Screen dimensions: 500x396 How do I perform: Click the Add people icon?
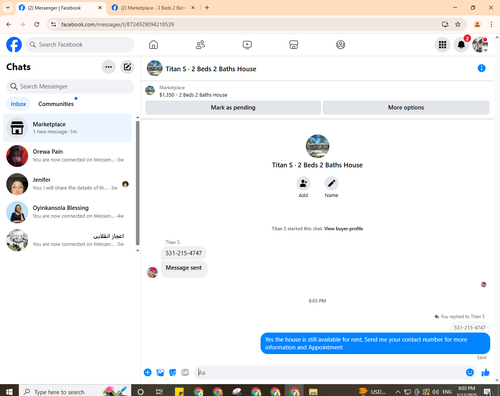click(303, 183)
